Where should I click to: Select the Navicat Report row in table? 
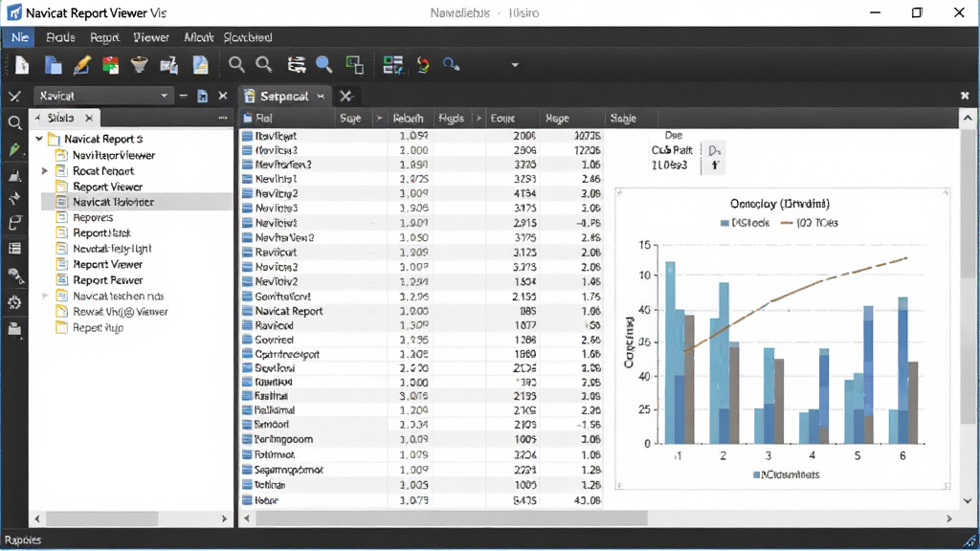pyautogui.click(x=421, y=311)
